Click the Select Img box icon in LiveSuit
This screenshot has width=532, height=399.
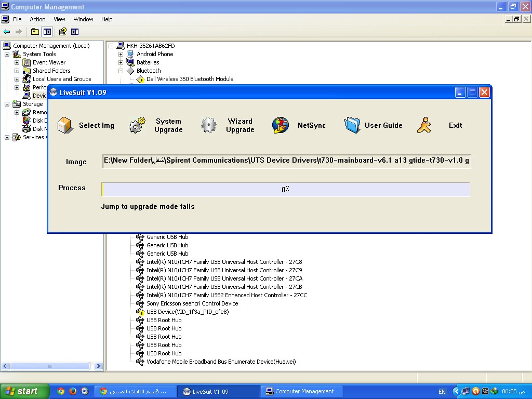pos(65,125)
